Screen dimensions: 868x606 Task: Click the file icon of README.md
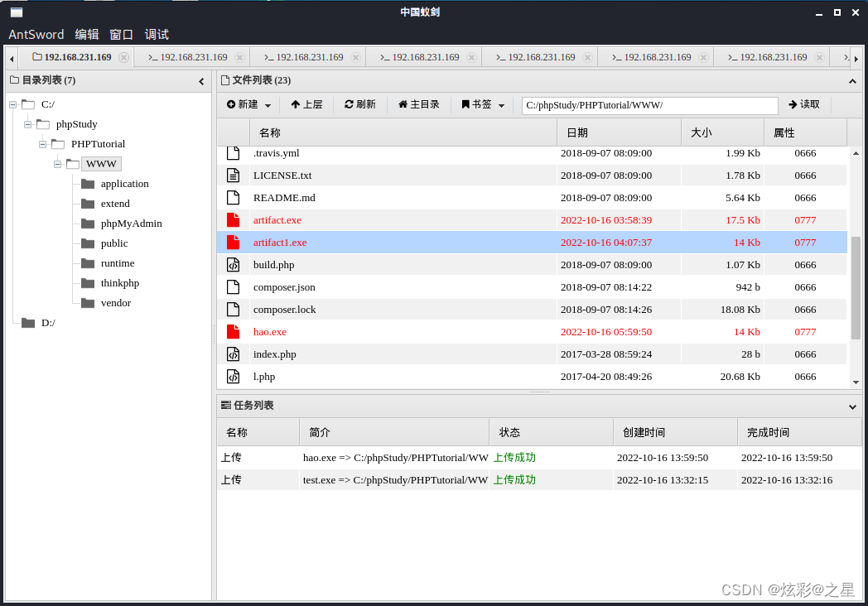[x=233, y=198]
